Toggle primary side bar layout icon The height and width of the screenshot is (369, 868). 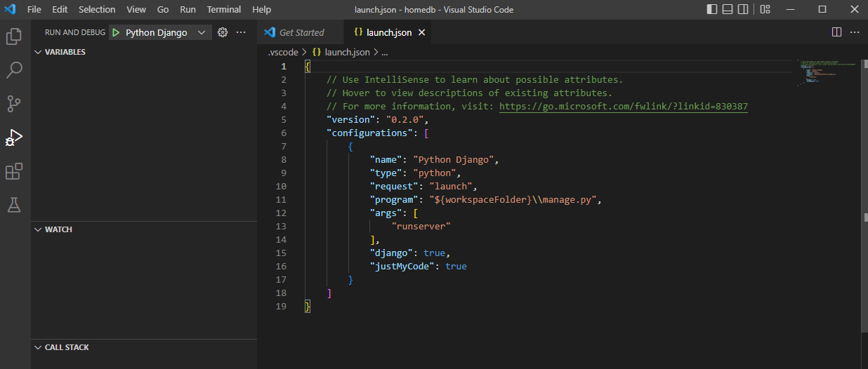(x=712, y=9)
